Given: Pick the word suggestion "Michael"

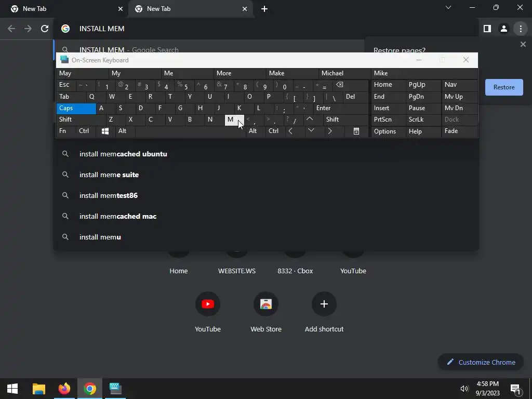Looking at the screenshot, I should coord(344,73).
